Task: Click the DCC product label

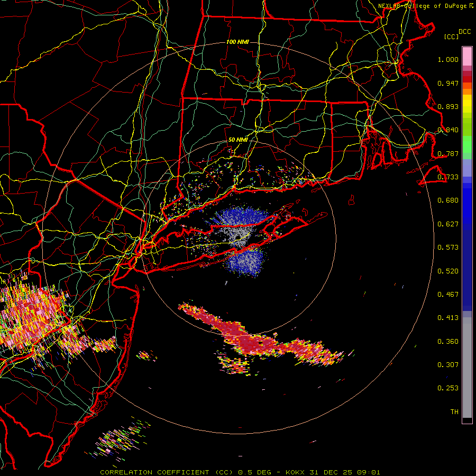Action: (x=464, y=32)
